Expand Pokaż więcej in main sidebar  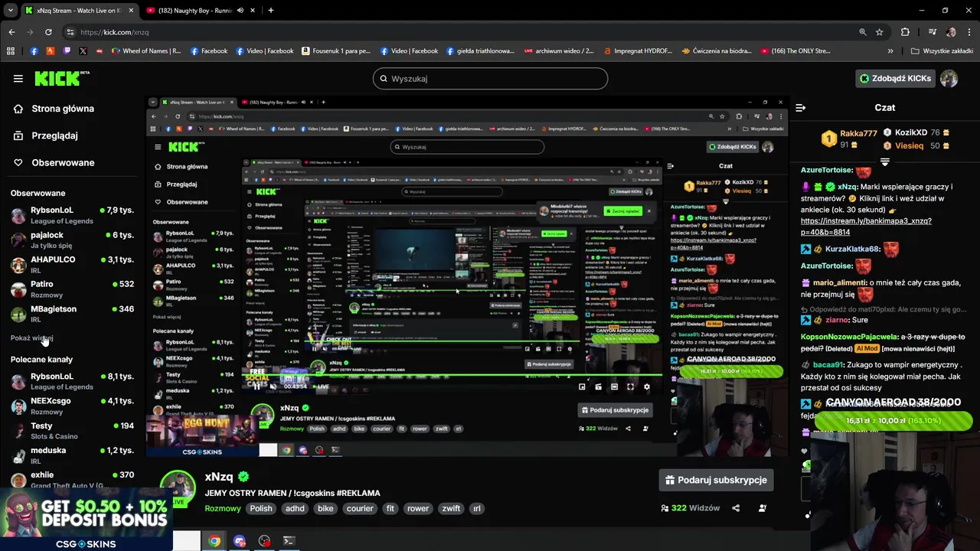point(32,338)
